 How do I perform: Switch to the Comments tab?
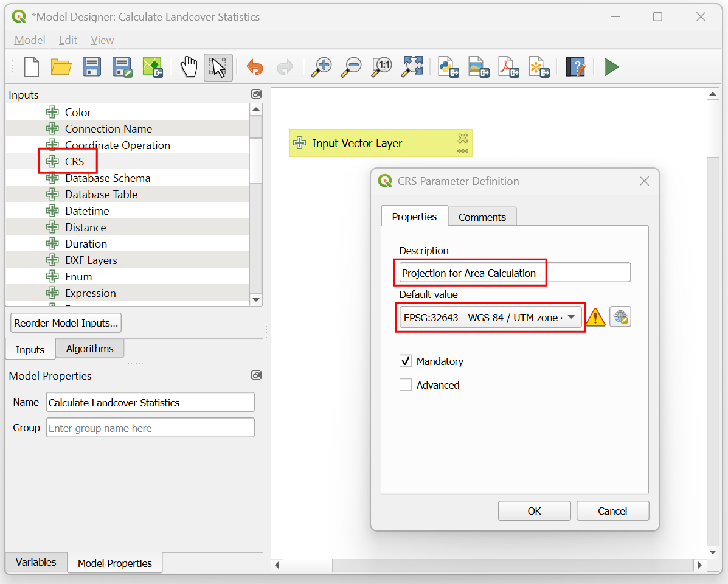(482, 217)
